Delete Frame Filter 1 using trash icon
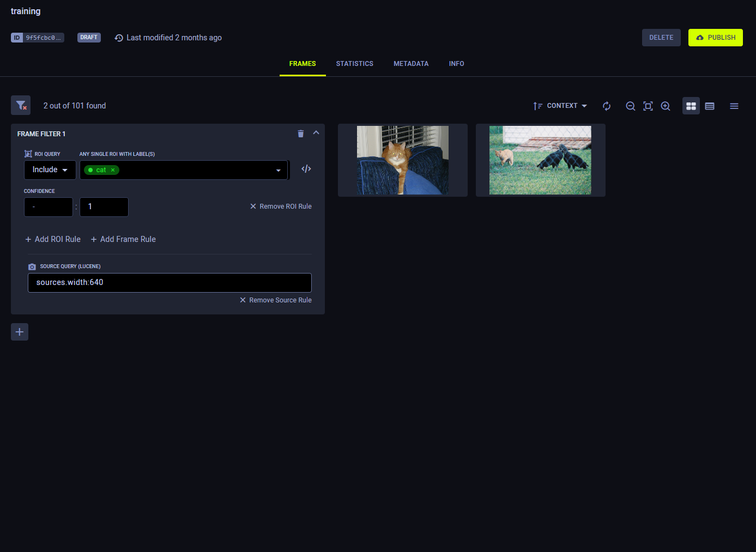Screen dimensions: 756x552 coord(300,134)
